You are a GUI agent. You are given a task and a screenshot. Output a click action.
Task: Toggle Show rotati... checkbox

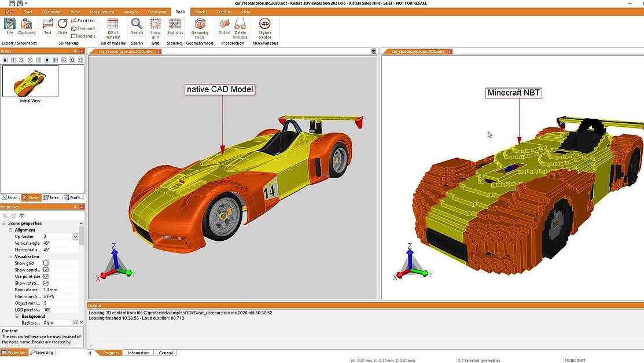[x=46, y=283]
